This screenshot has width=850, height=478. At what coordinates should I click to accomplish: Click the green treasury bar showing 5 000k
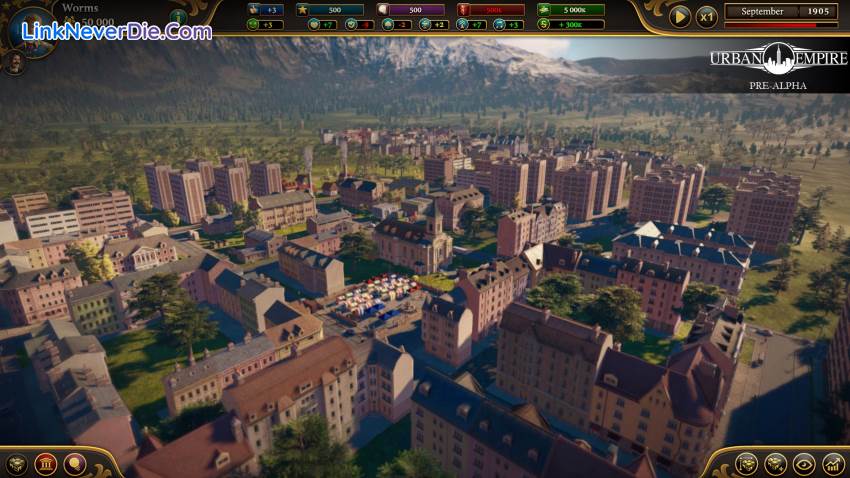coord(570,10)
